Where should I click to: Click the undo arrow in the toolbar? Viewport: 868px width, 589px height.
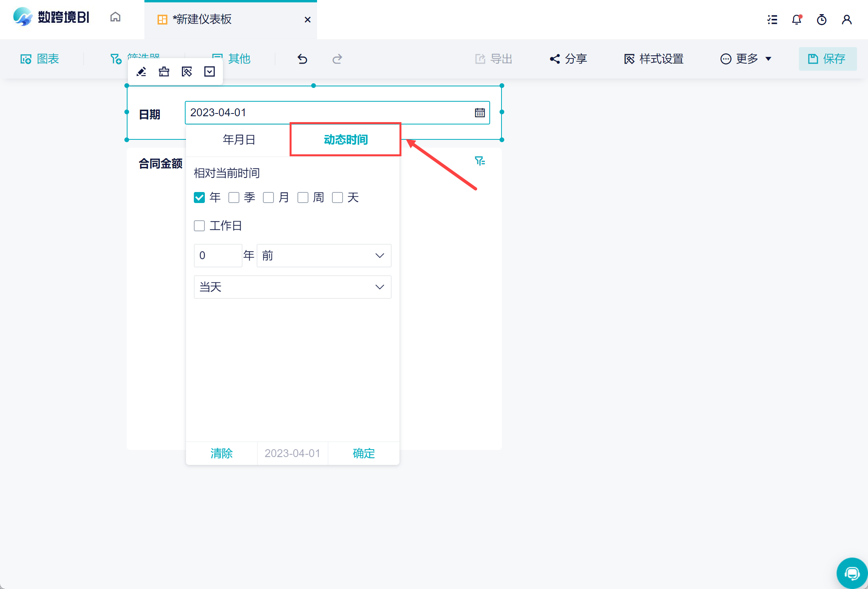click(x=303, y=59)
